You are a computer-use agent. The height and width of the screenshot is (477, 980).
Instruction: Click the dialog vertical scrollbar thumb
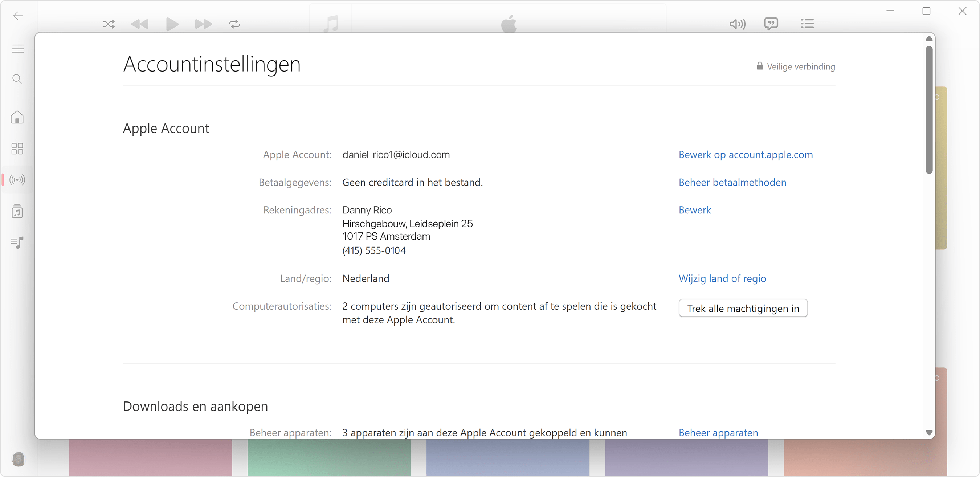[929, 110]
